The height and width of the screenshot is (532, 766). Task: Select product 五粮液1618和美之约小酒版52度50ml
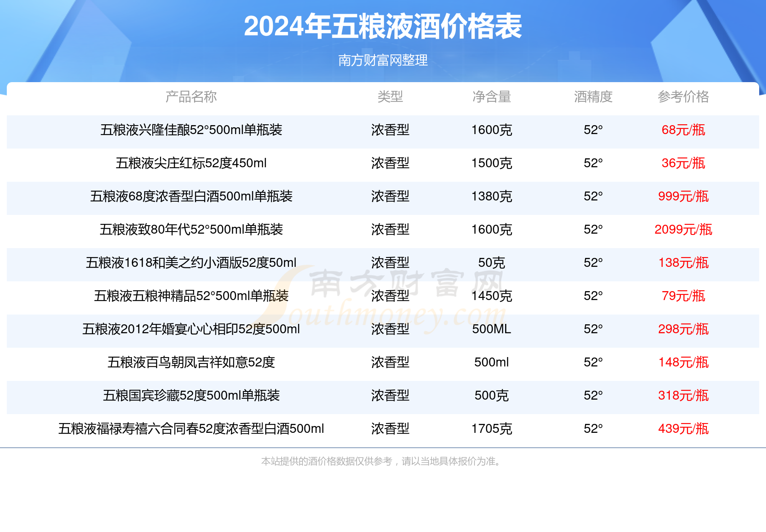pyautogui.click(x=191, y=263)
